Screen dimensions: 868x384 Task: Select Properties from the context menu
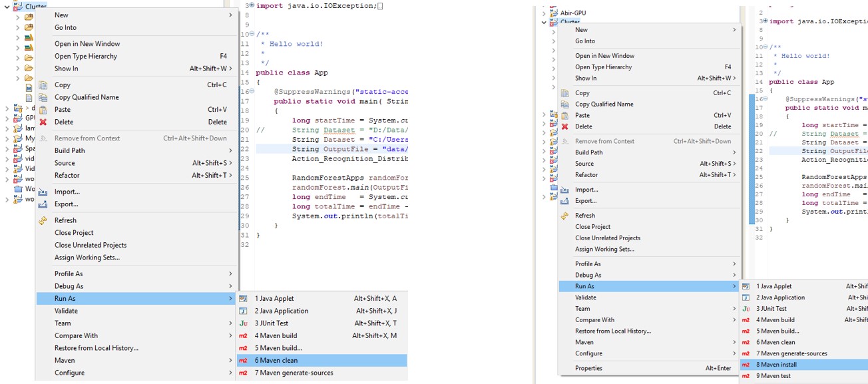588,368
